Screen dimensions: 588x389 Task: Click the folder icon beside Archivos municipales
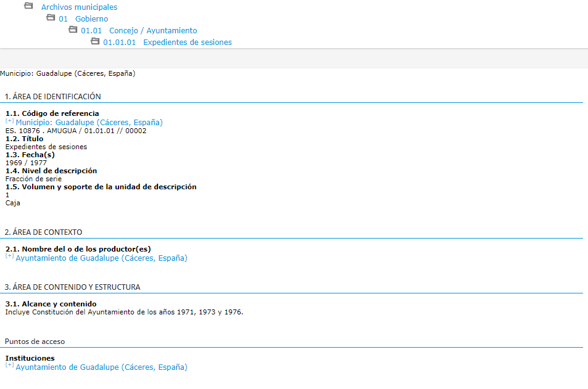click(x=28, y=6)
